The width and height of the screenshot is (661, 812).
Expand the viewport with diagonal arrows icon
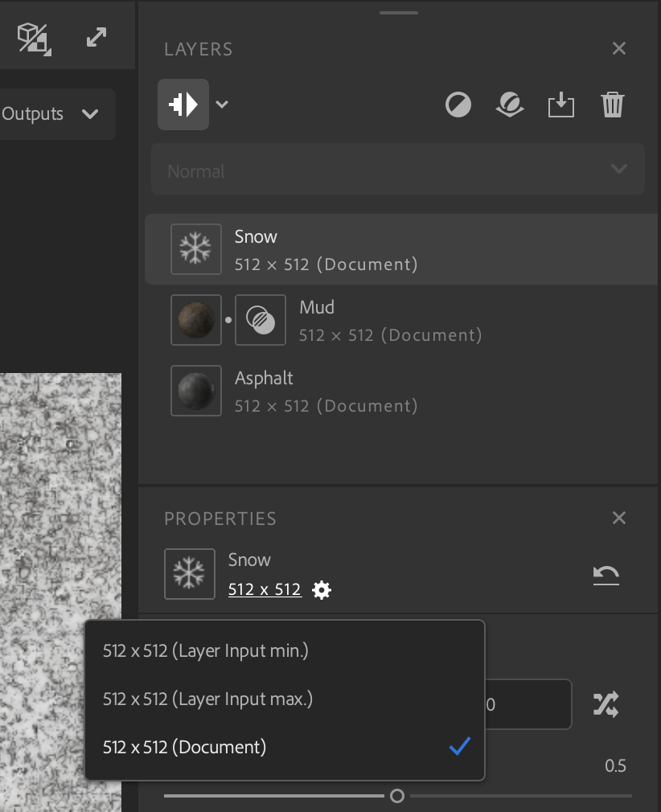(x=96, y=35)
